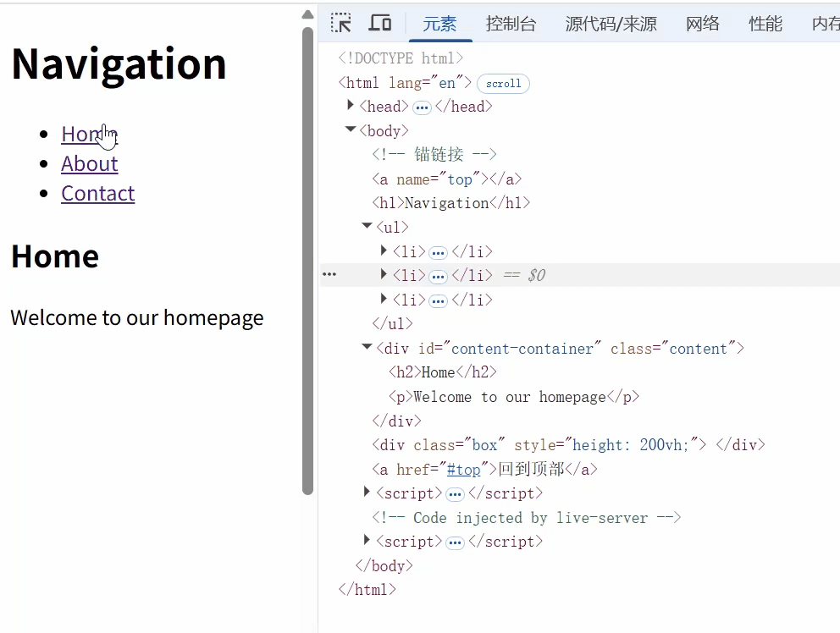Select the live-server comment node
Screen dimensions: 840x633
[x=527, y=518]
